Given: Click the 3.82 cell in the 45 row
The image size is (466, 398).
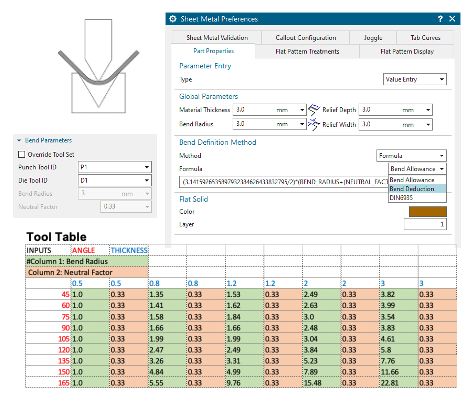Looking at the screenshot, I should pyautogui.click(x=399, y=294).
